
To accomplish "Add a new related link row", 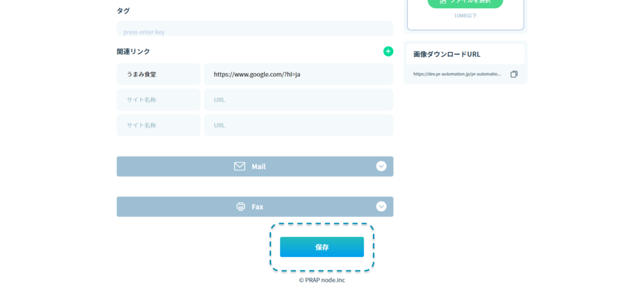I will [x=388, y=52].
